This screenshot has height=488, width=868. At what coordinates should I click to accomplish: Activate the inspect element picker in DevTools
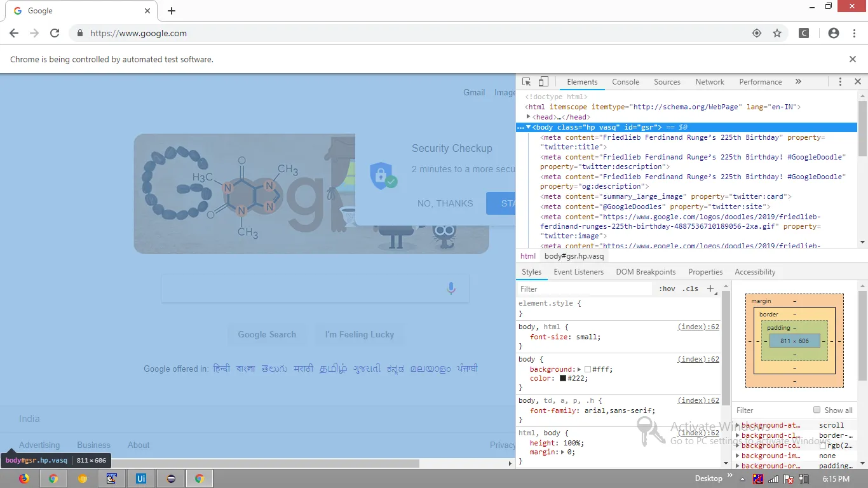[526, 82]
